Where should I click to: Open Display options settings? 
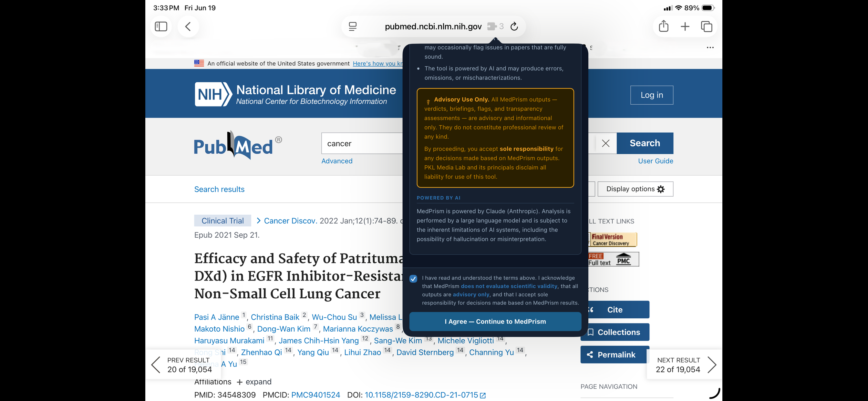coord(635,189)
